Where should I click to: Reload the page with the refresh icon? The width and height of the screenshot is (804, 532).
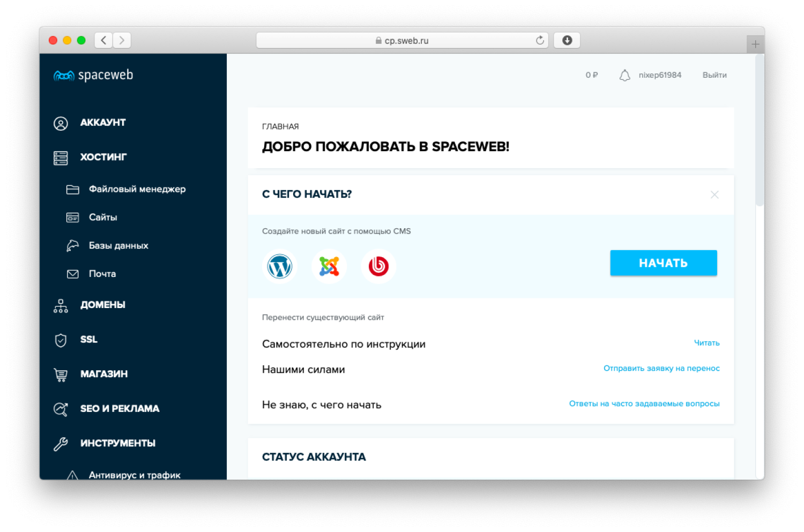tap(540, 40)
